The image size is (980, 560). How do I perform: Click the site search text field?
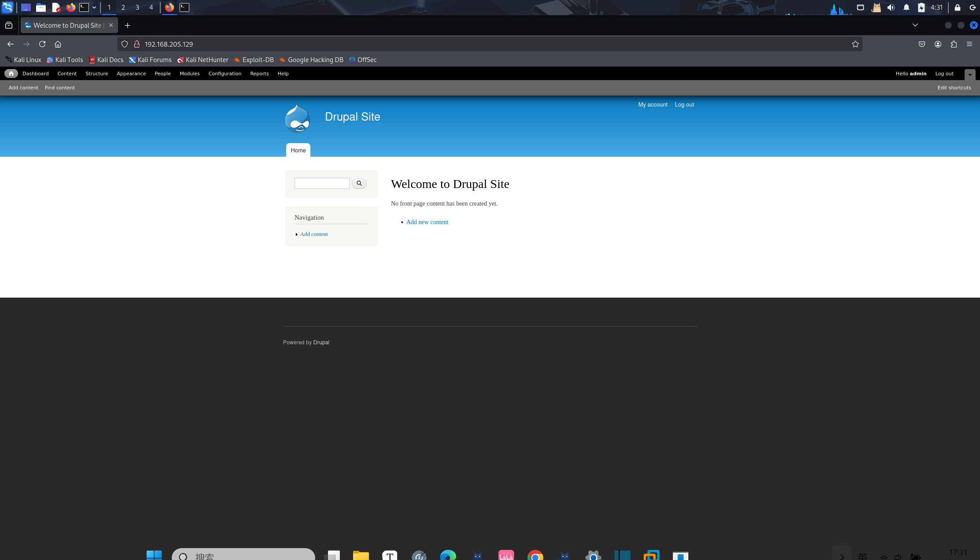pos(322,183)
